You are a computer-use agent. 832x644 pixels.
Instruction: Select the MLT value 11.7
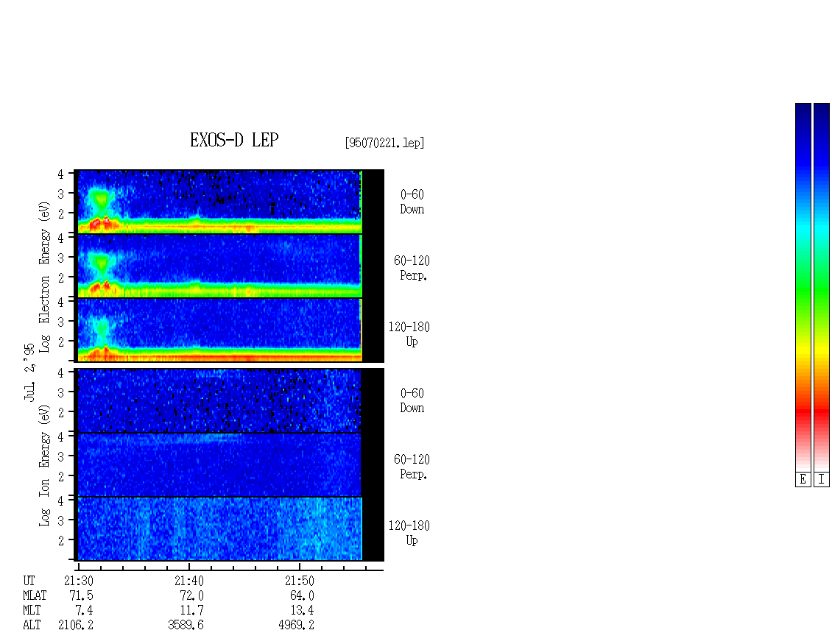[x=191, y=611]
